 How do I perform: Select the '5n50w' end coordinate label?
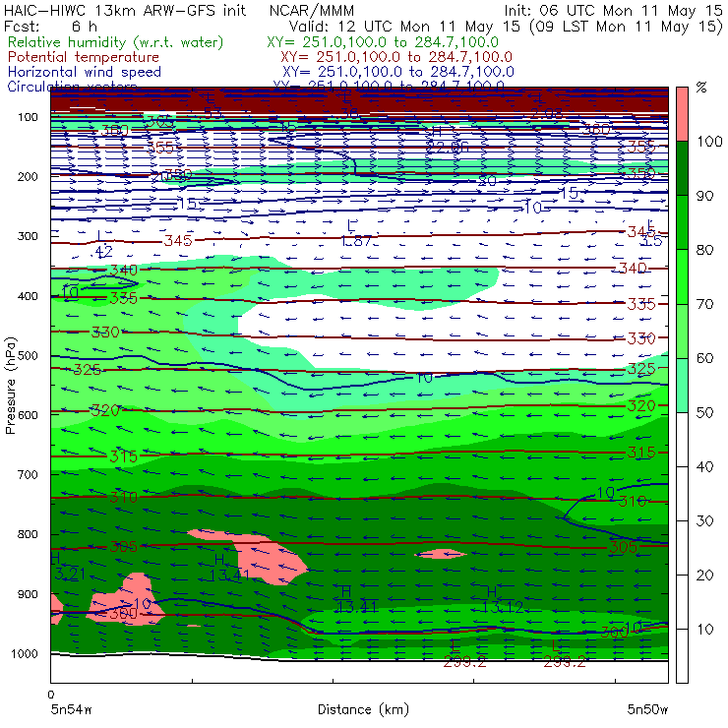coord(647,710)
